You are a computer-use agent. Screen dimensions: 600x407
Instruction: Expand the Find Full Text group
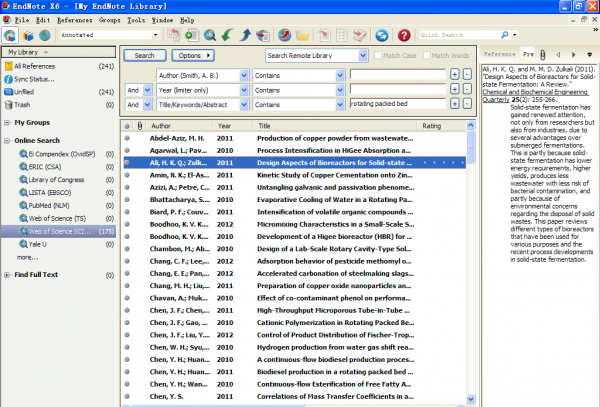[x=7, y=275]
